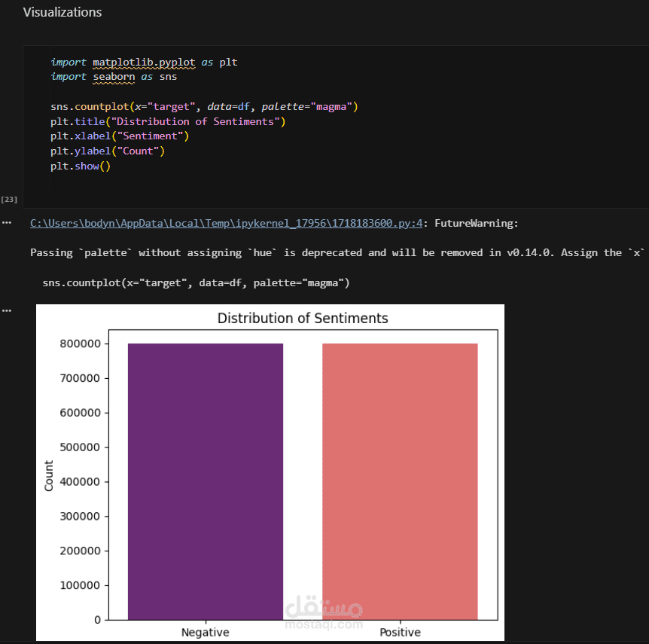Click the plt.title code line
The height and width of the screenshot is (644, 649).
click(168, 121)
